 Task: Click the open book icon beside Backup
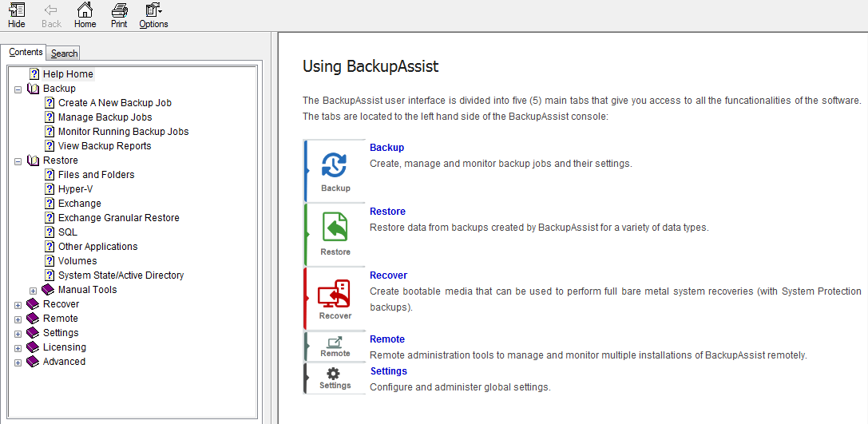pyautogui.click(x=34, y=88)
